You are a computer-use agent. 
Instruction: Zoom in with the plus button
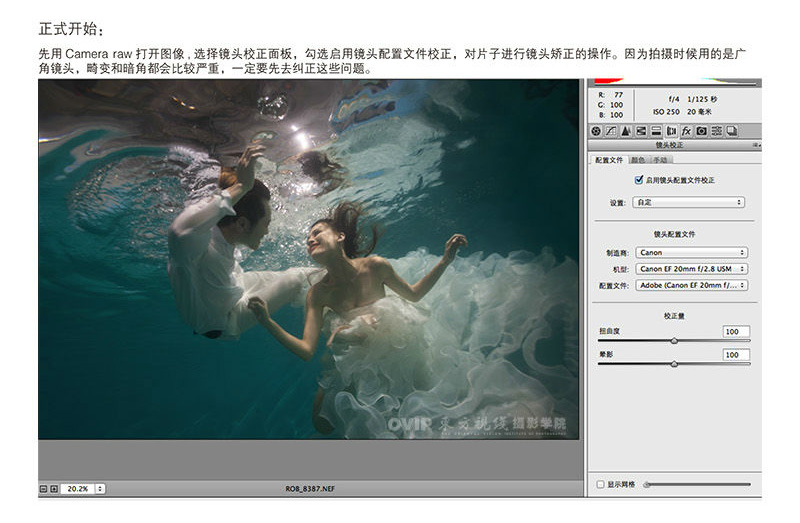click(x=54, y=489)
